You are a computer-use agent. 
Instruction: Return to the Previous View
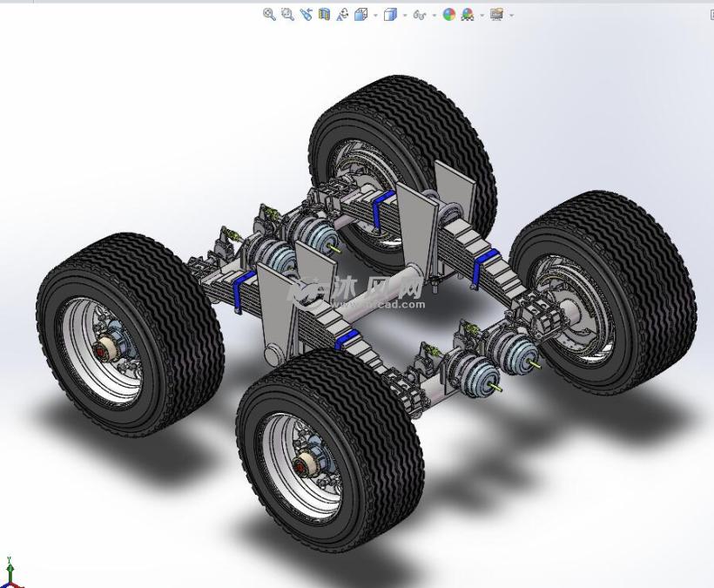[x=306, y=14]
